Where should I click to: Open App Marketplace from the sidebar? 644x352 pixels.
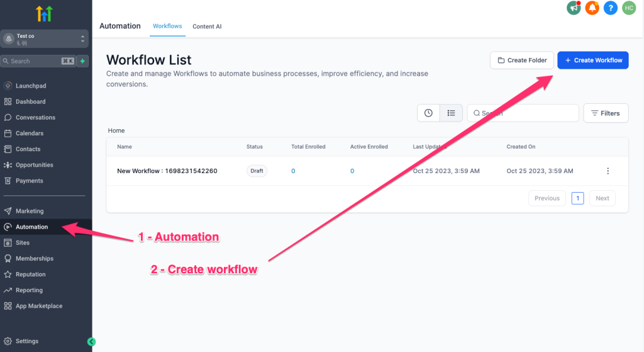pos(39,306)
